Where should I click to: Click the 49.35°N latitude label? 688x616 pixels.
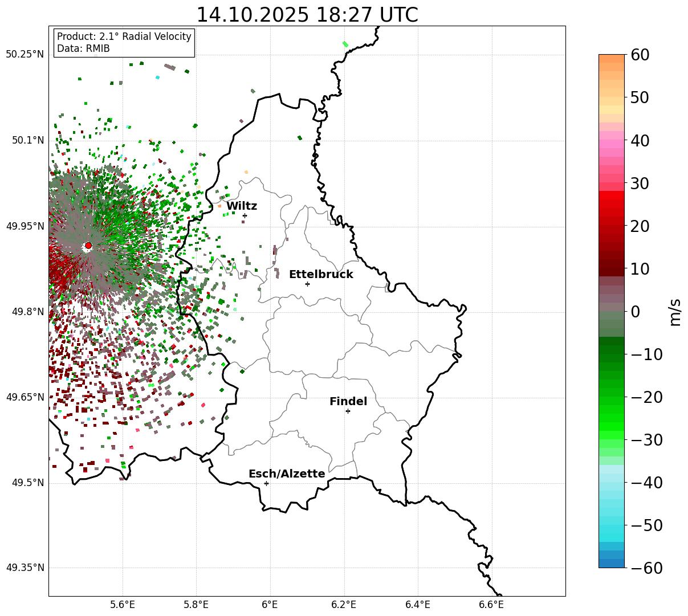point(25,568)
